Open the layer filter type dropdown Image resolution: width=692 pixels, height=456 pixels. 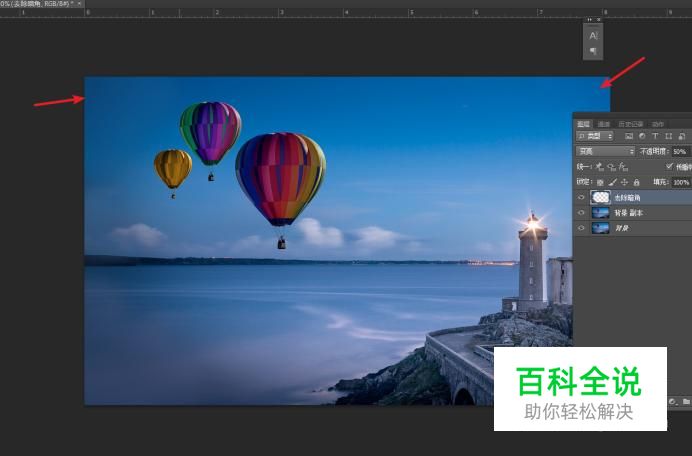(595, 136)
